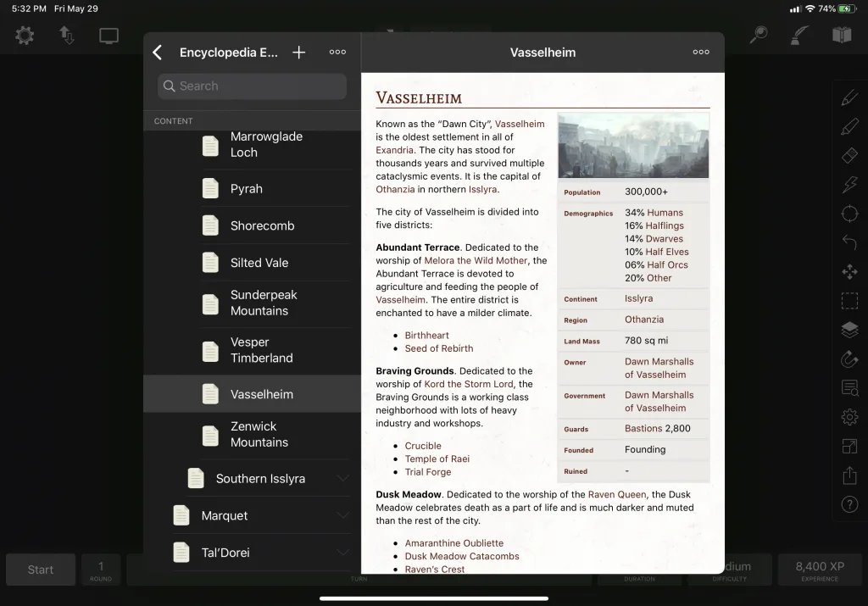Select the lightning bolt tool

(849, 184)
